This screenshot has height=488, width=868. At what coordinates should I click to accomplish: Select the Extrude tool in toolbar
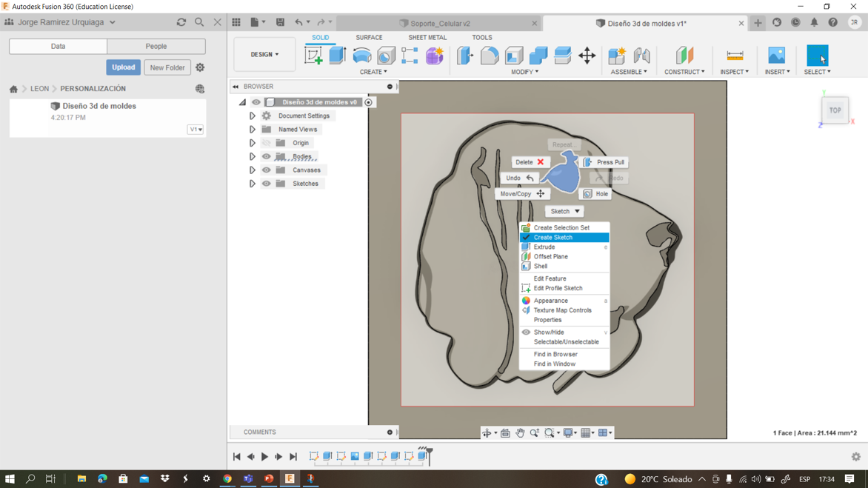(338, 56)
